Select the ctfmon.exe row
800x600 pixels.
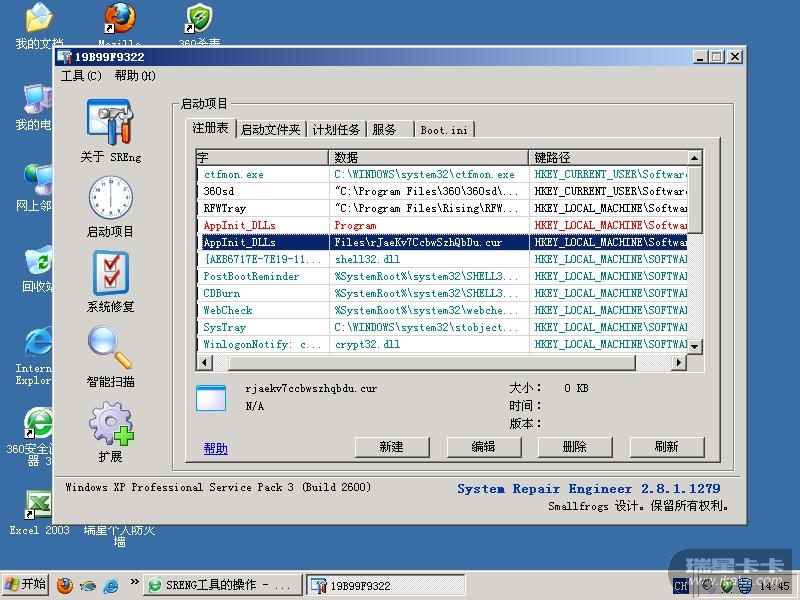tap(442, 174)
